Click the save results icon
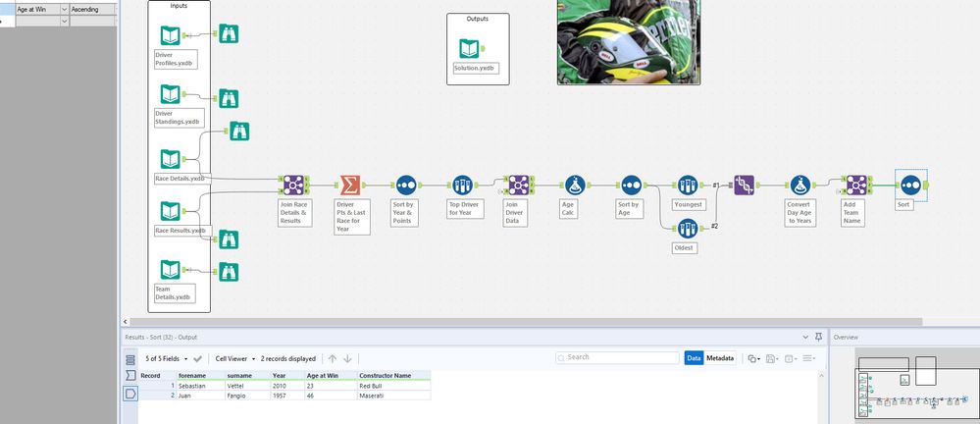 pos(772,359)
